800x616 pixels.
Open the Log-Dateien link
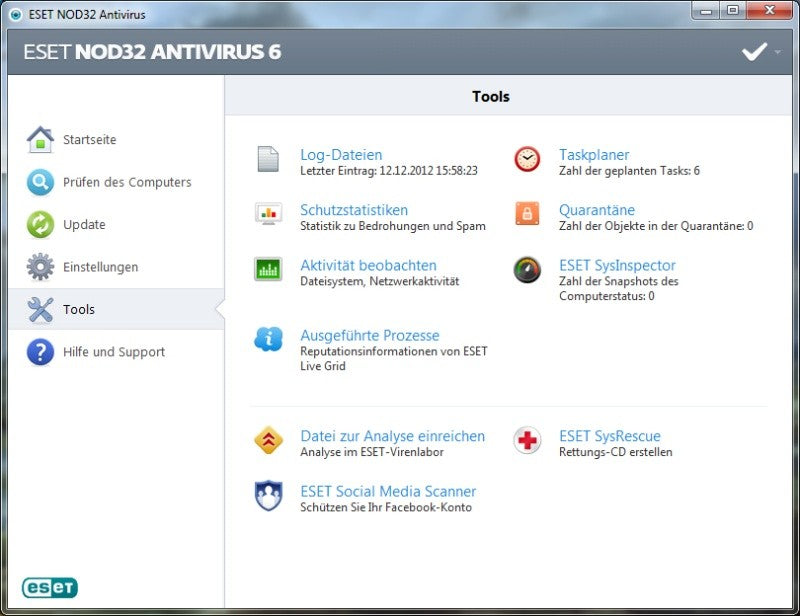tap(341, 155)
